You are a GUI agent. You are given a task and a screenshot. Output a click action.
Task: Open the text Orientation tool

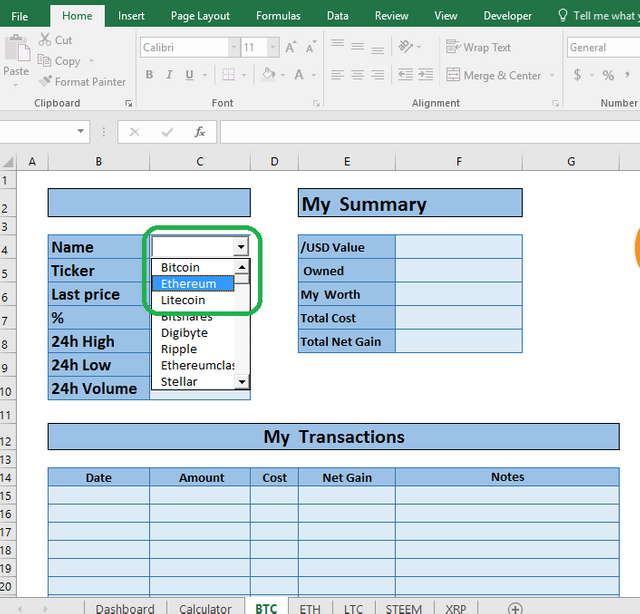(x=406, y=47)
